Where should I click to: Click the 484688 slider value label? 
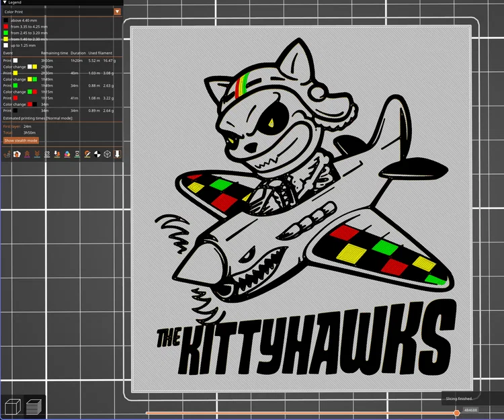470,410
